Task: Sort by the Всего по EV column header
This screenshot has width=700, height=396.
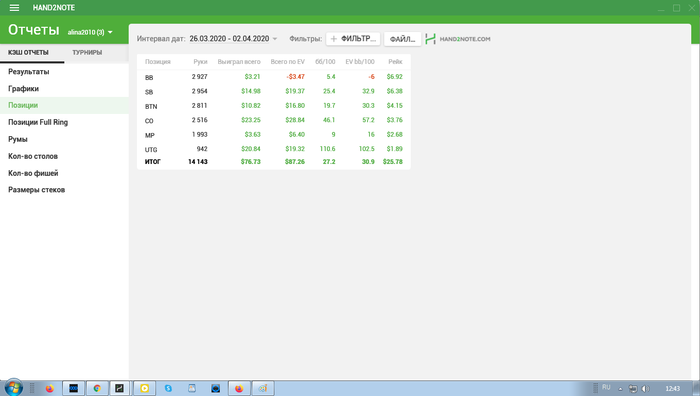Action: (288, 62)
